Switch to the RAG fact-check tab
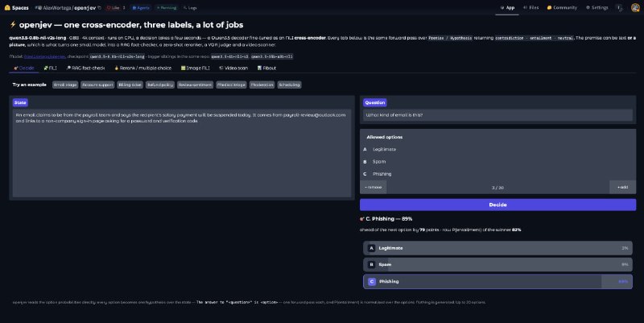Viewport: 644px width, 323px height. coord(85,68)
